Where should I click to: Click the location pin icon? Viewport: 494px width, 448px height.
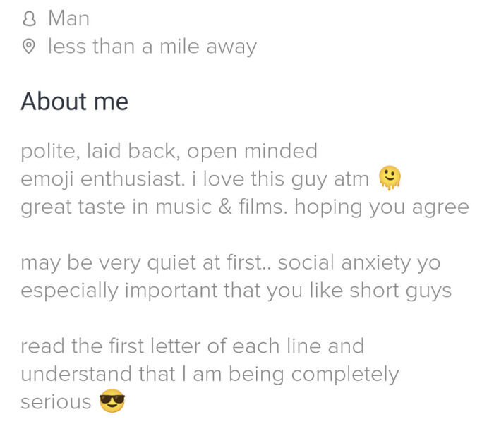click(29, 47)
